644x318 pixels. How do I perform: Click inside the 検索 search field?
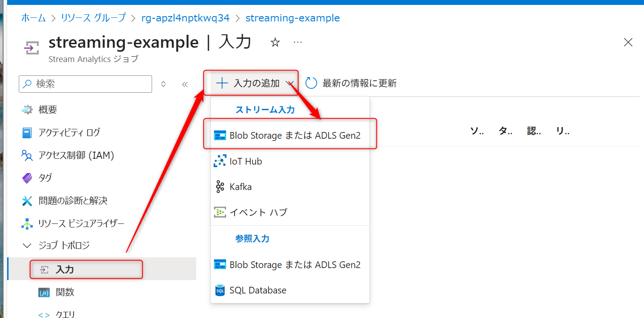(x=85, y=84)
